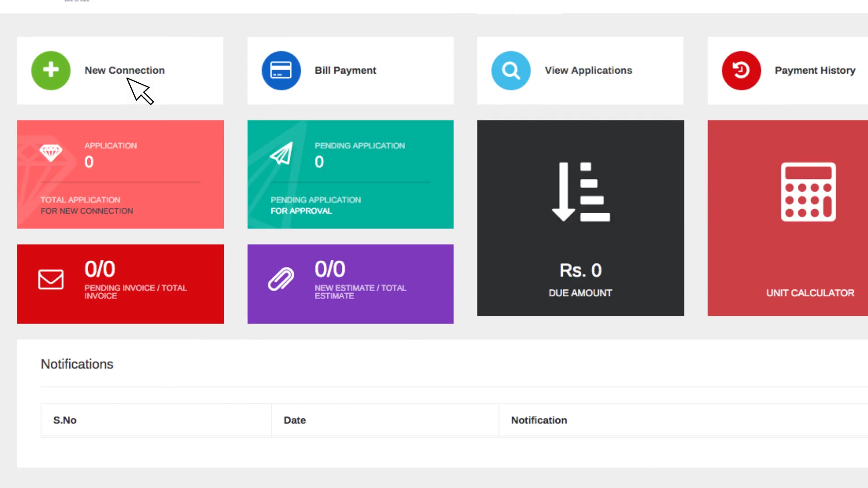This screenshot has height=488, width=868.
Task: Select View Applications label
Action: [588, 70]
